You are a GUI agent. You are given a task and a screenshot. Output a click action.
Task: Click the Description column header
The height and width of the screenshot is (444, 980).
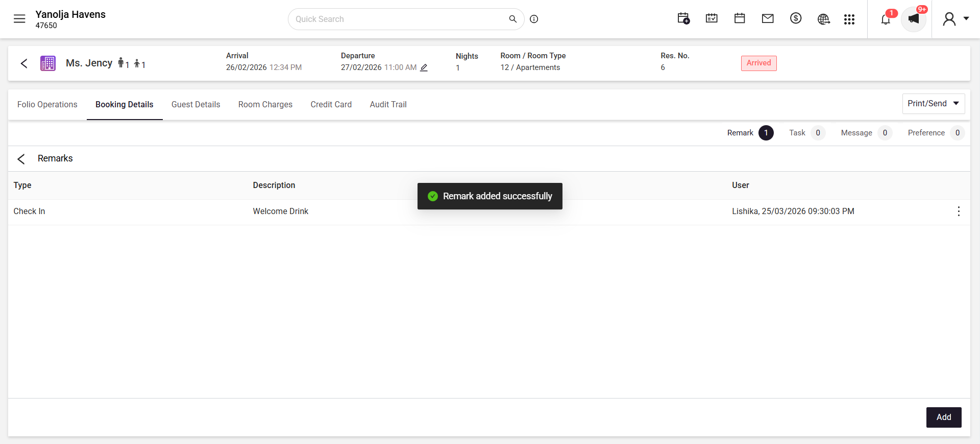[274, 185]
